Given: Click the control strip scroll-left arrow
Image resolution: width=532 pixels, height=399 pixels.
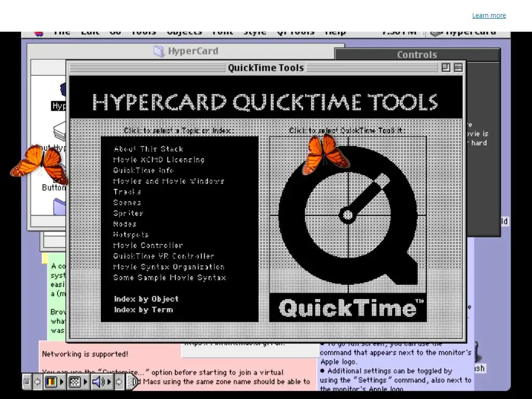Looking at the screenshot, I should click(37, 382).
